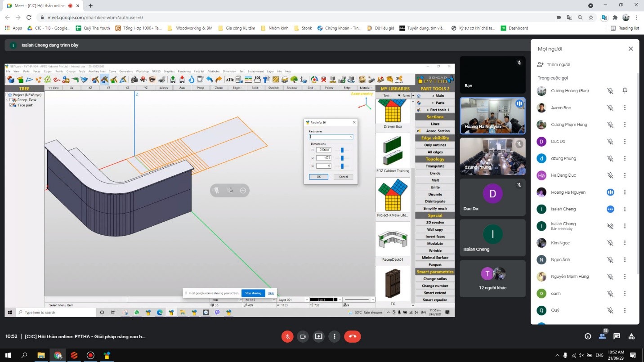Mute Aaron Boo's microphone in the list
This screenshot has width=644, height=362.
pyautogui.click(x=610, y=108)
